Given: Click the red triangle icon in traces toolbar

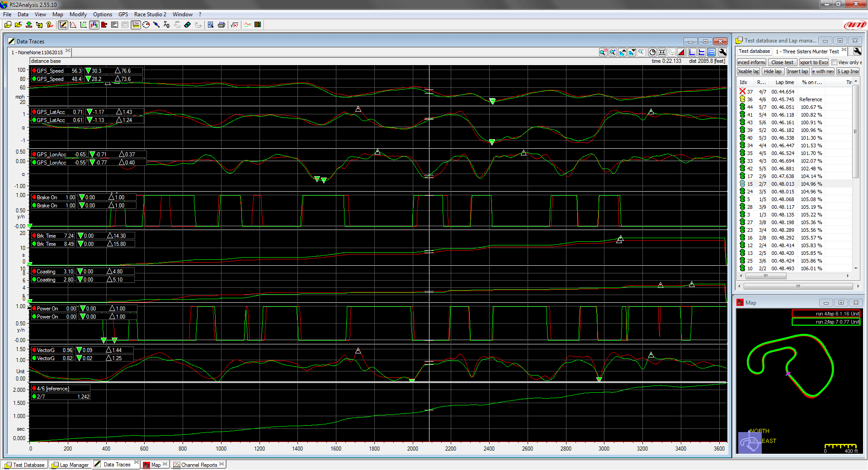Looking at the screenshot, I should click(681, 52).
